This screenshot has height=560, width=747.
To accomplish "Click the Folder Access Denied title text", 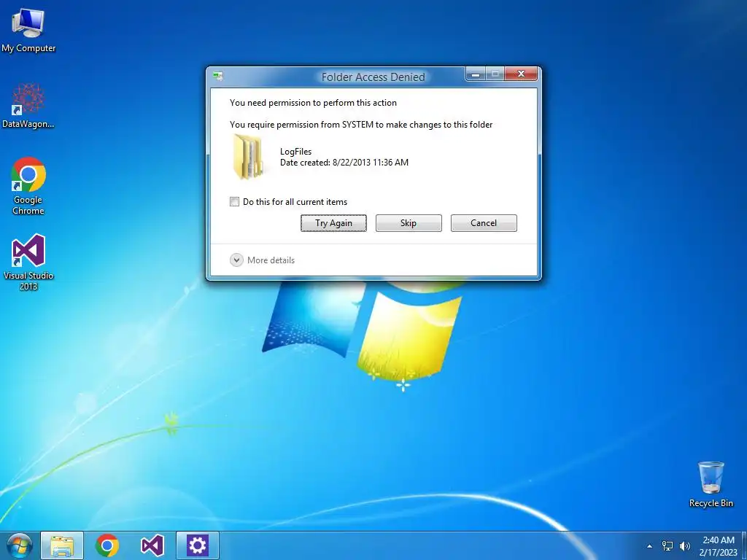I will (373, 77).
